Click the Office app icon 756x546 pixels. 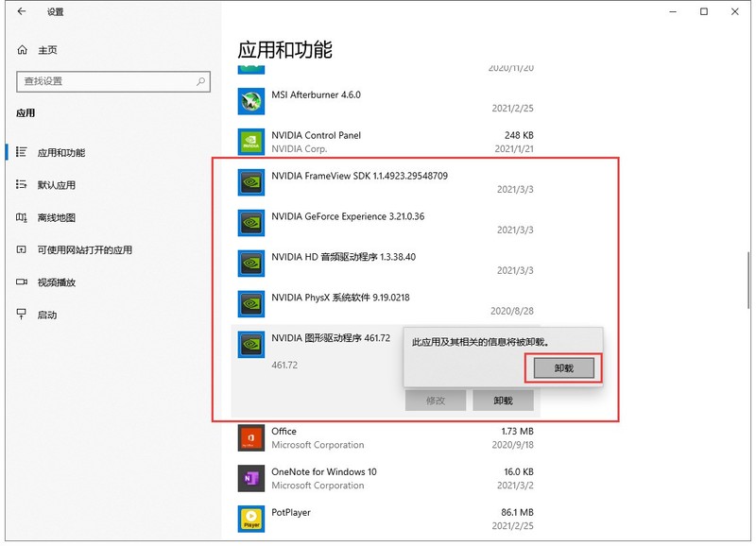[x=251, y=437]
